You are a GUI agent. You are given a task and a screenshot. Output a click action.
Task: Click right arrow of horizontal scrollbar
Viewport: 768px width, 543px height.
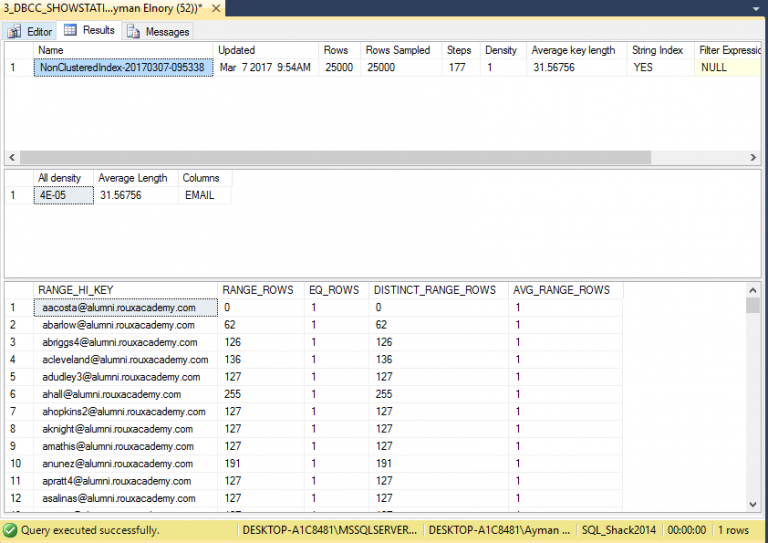(x=753, y=157)
